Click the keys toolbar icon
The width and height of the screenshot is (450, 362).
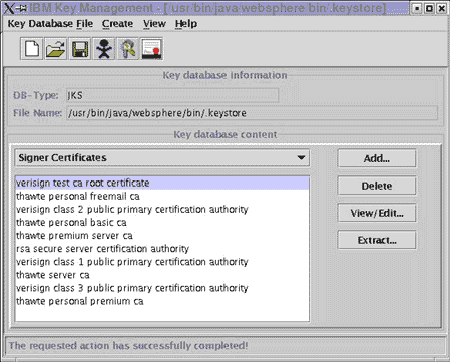pyautogui.click(x=128, y=49)
